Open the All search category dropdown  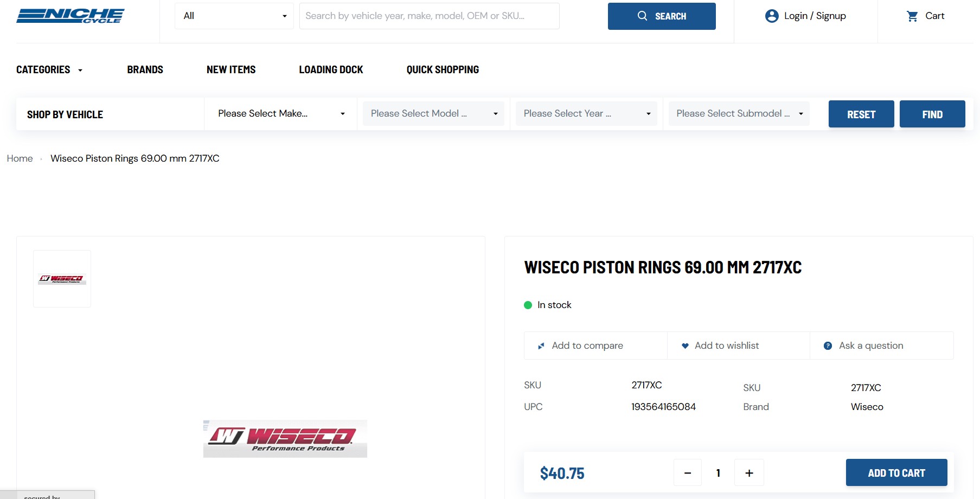pos(234,16)
